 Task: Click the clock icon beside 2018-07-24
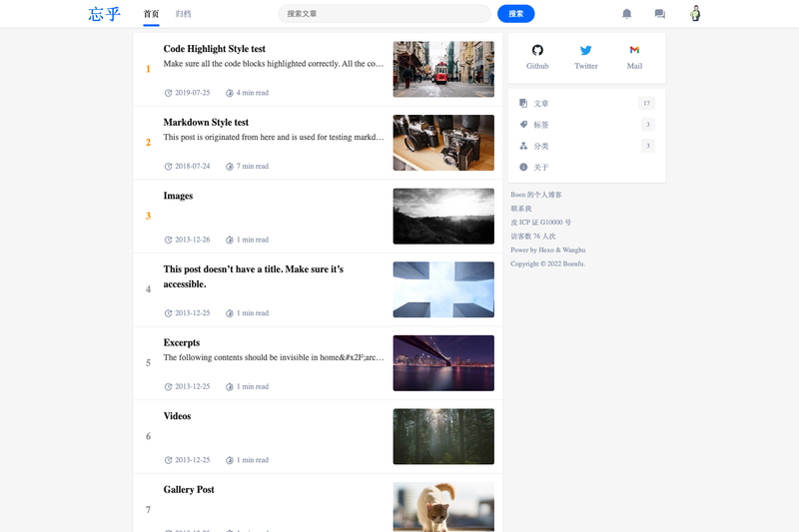click(168, 166)
